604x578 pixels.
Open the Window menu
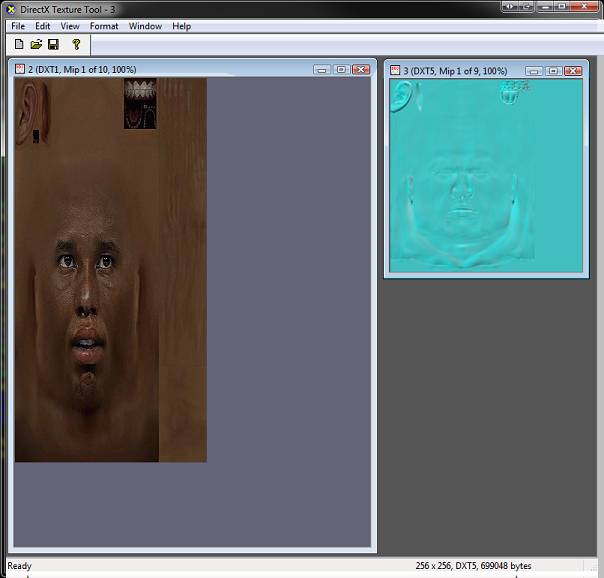145,26
